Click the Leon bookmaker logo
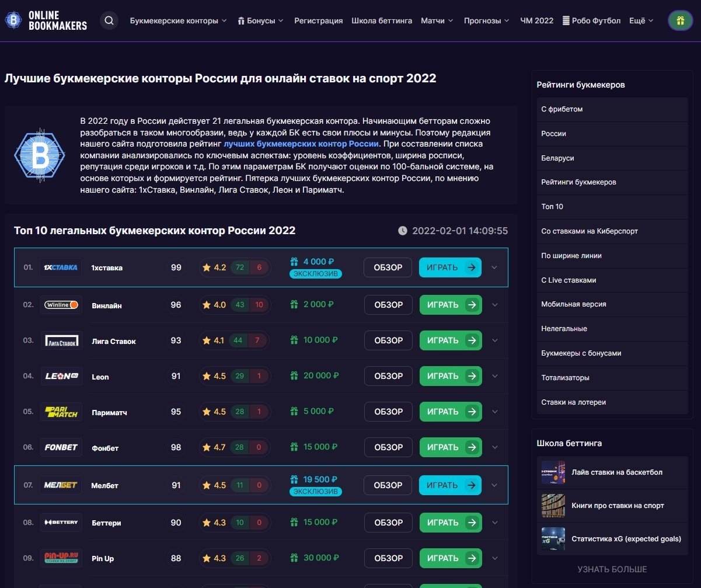This screenshot has width=701, height=588. (x=61, y=376)
